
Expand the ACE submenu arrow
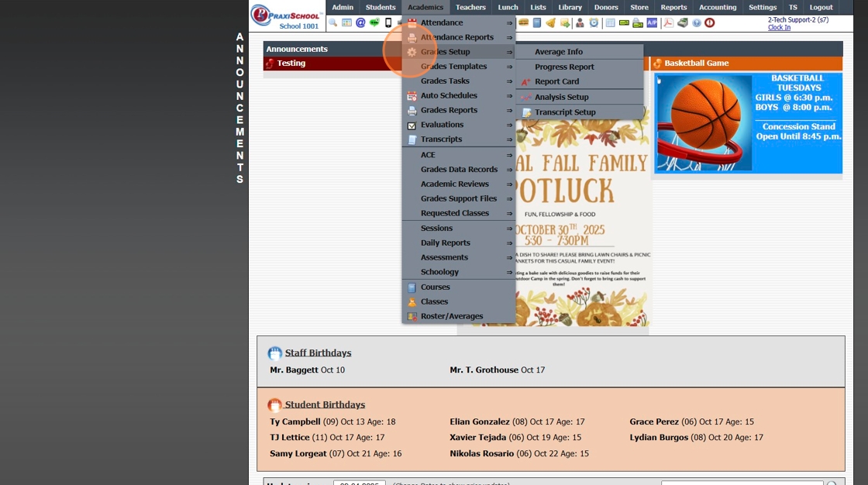[x=509, y=155]
